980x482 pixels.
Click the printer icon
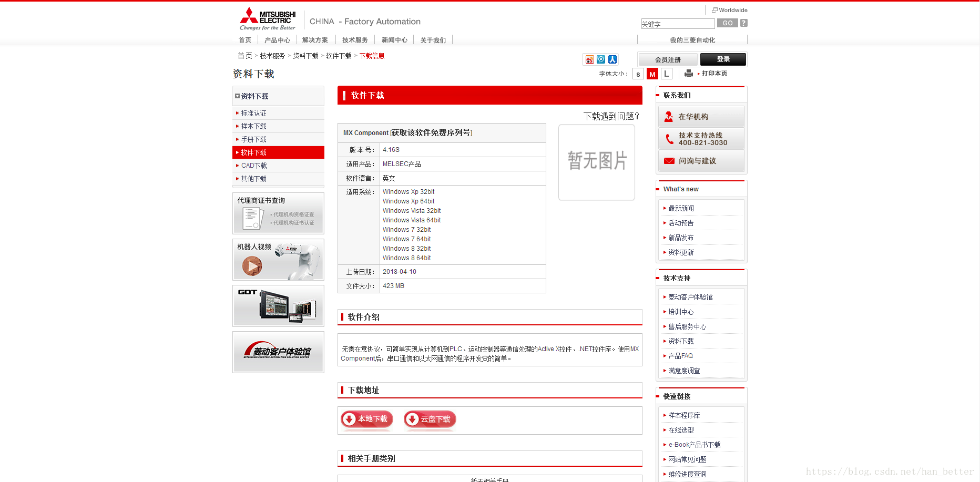tap(689, 74)
